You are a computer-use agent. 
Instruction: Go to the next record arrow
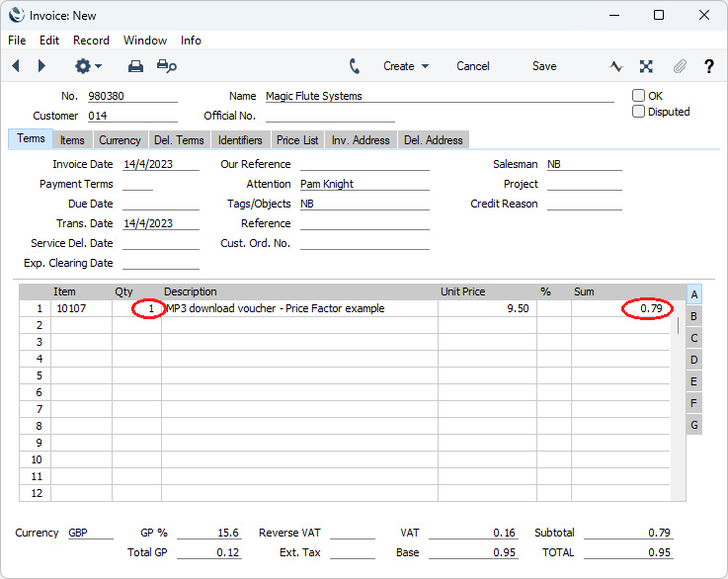41,66
